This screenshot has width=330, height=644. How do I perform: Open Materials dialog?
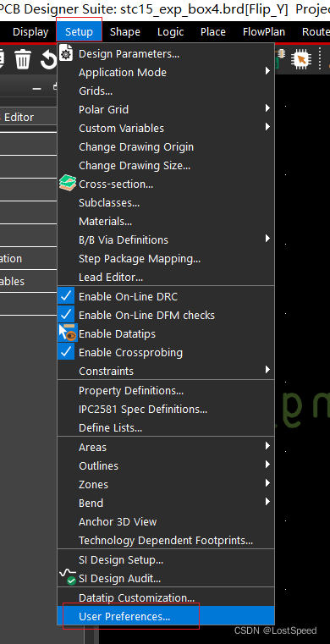point(165,222)
